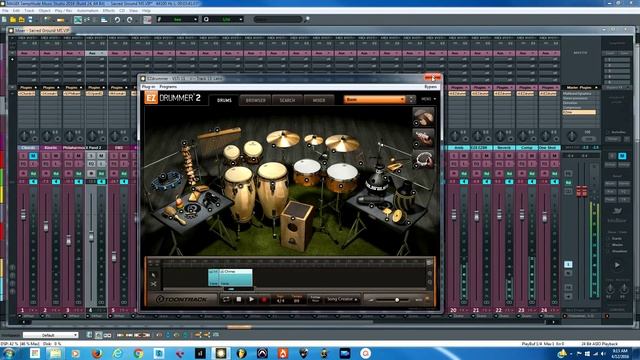This screenshot has width=640, height=360.
Task: Toggle Mute on mixer channel 2
Action: (56, 156)
